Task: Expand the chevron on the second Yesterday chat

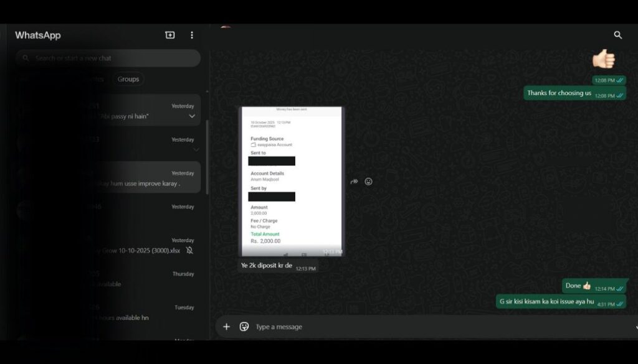Action: [196, 150]
